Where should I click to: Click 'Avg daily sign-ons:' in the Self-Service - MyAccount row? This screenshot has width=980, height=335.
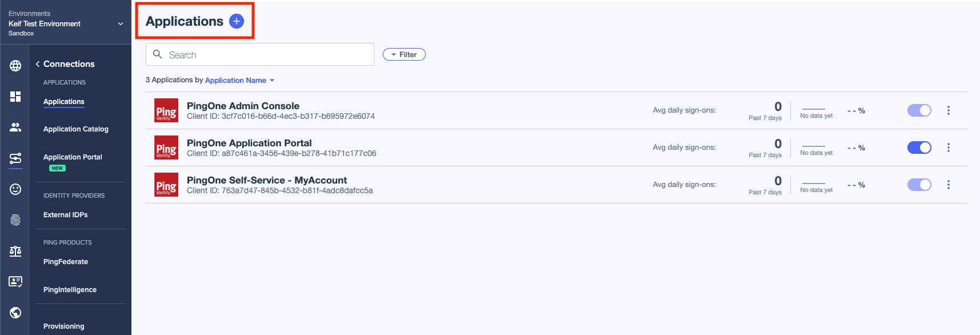[685, 185]
